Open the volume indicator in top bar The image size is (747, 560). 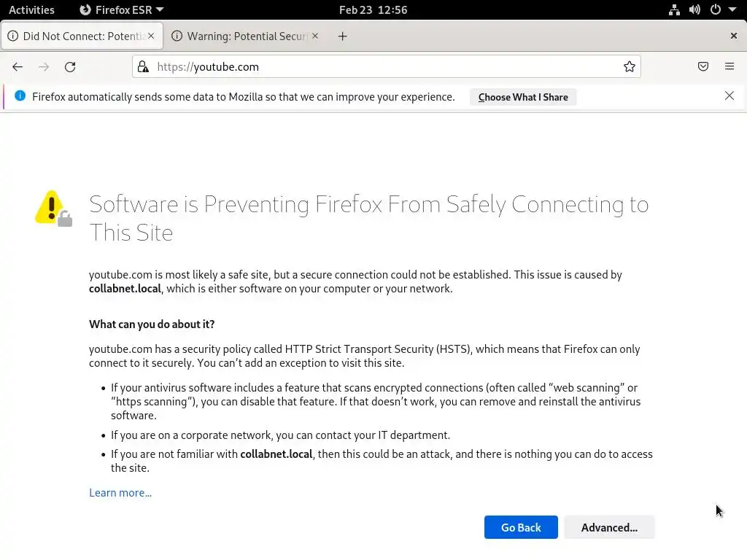pyautogui.click(x=694, y=9)
